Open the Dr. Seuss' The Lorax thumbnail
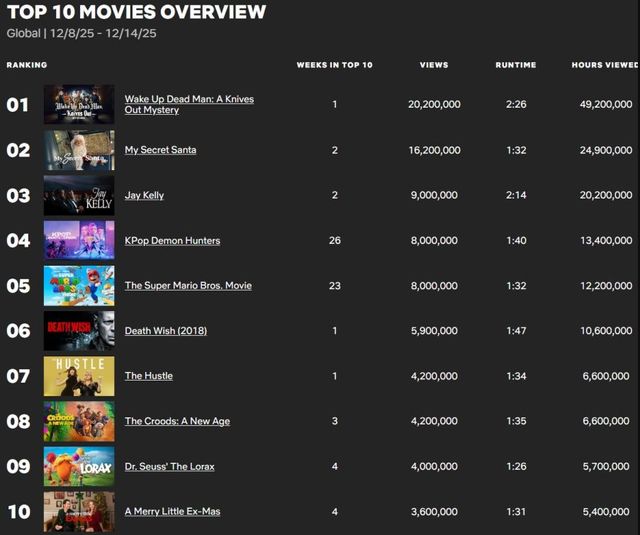This screenshot has width=640, height=535. click(x=79, y=466)
